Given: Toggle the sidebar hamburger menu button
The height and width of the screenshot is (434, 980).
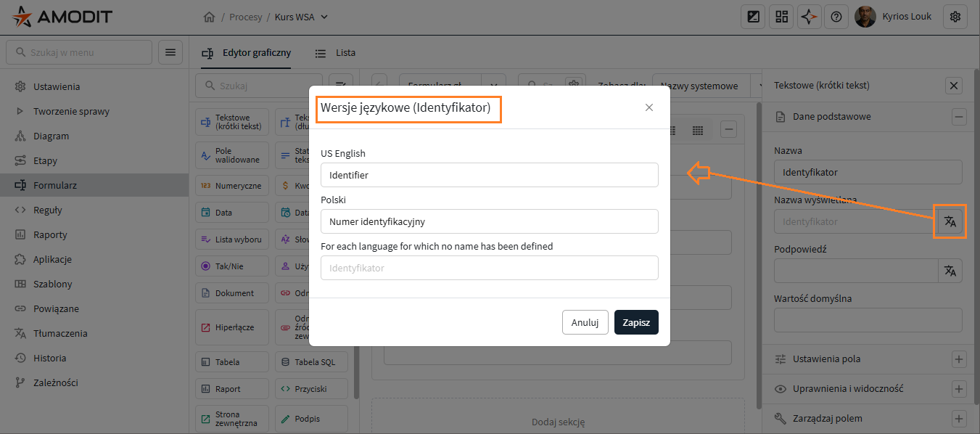Looking at the screenshot, I should tap(170, 52).
